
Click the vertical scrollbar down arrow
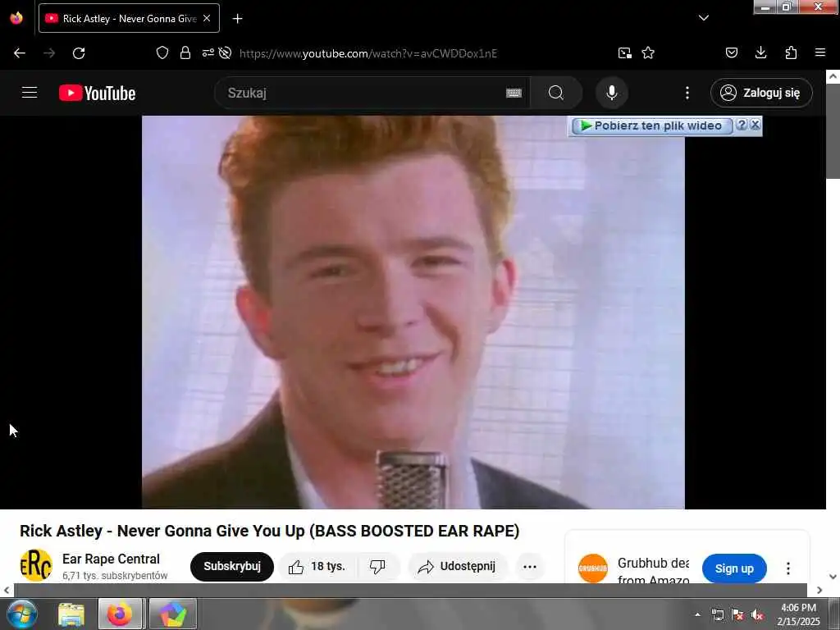[833, 577]
